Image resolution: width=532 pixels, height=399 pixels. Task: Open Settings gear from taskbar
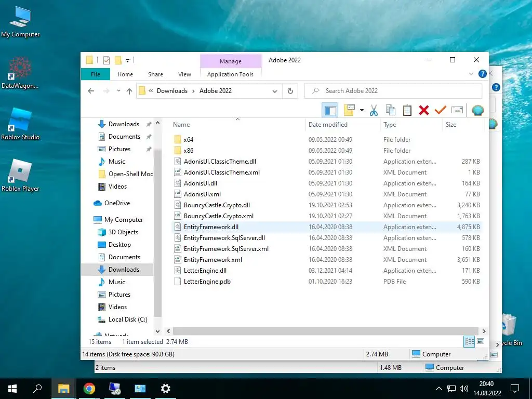click(x=166, y=389)
